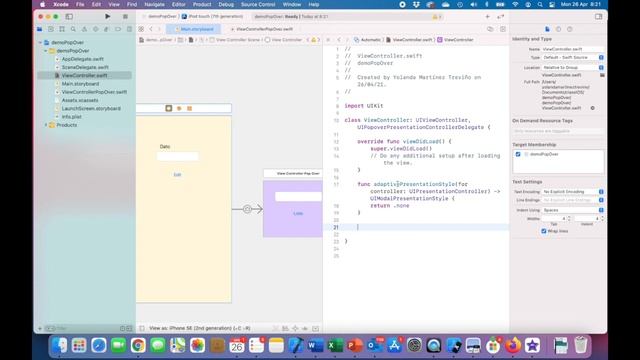The height and width of the screenshot is (360, 640).
Task: Open the Project navigator folder icon
Action: click(x=40, y=29)
